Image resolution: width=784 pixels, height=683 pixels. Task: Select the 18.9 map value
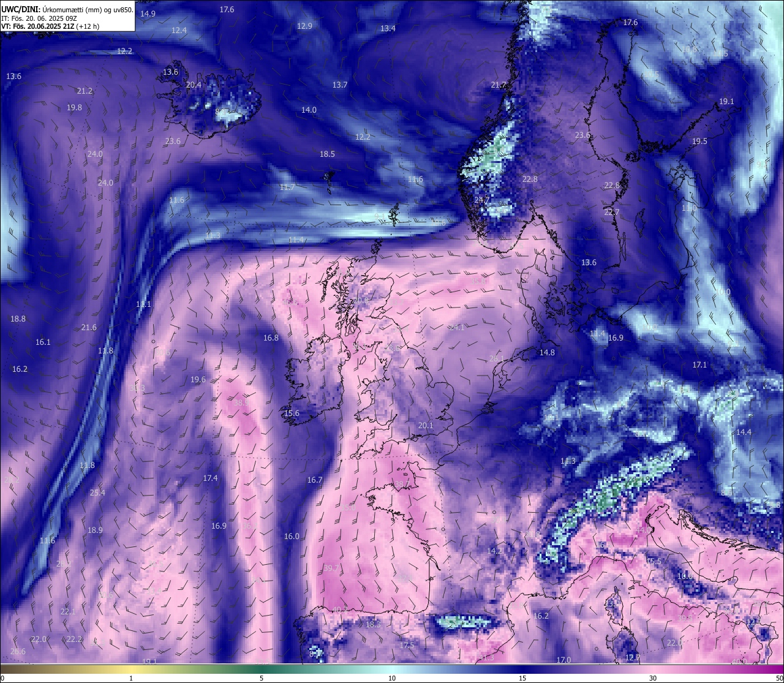[95, 530]
